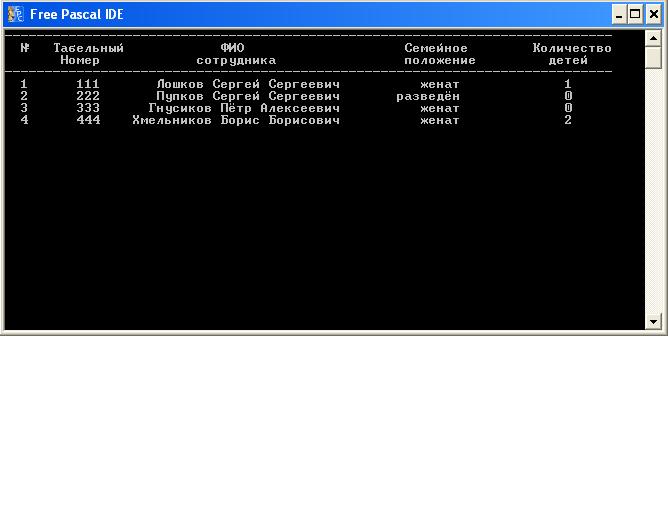
Task: Click the 'Семейное положение' column header
Action: pos(439,54)
